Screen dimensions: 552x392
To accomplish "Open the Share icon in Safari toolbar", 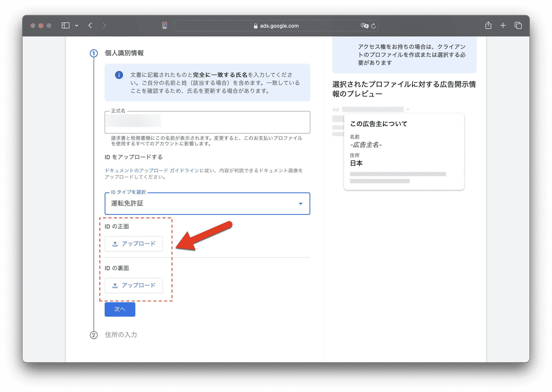I will [488, 25].
